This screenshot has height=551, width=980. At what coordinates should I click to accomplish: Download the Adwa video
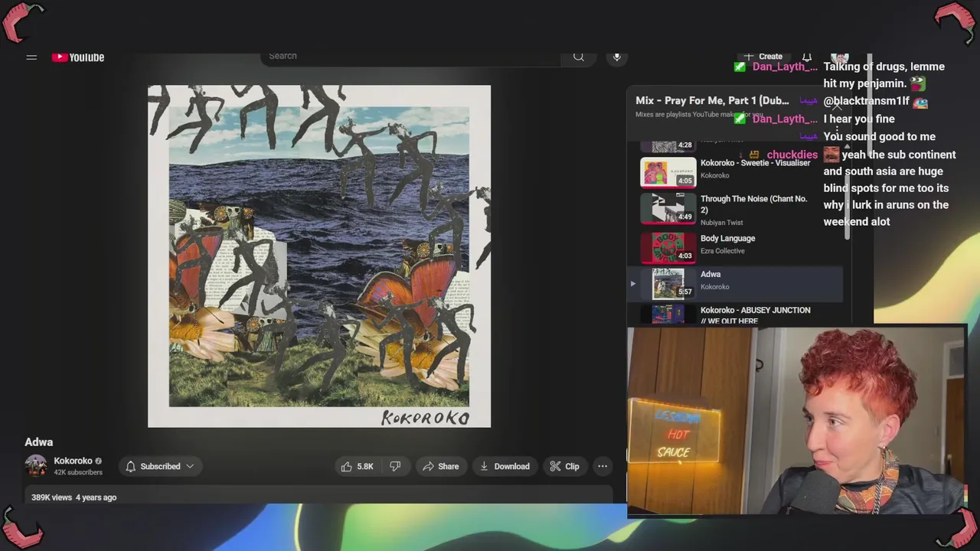coord(505,466)
